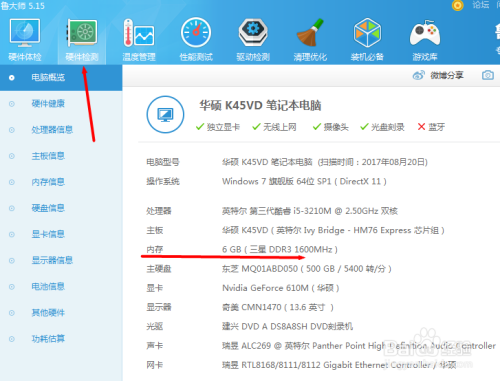Click the 论坛 forum link at top
Screen dimensions: 500x381
click(481, 5)
